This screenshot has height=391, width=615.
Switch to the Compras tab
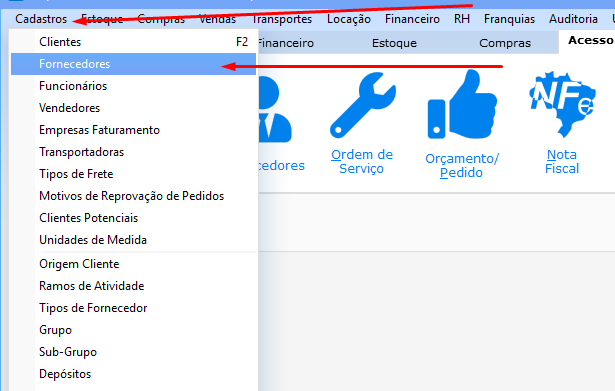coord(505,43)
